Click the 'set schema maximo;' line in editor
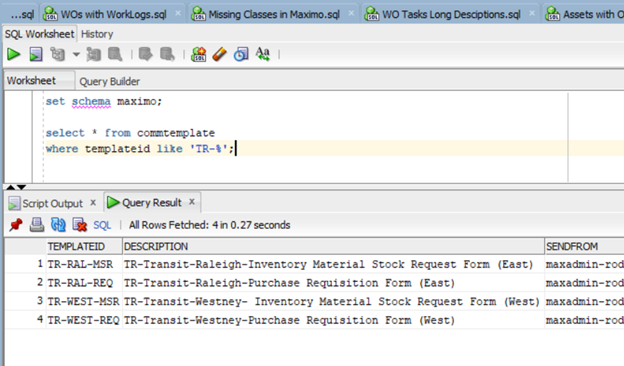The image size is (624, 366). tap(104, 102)
